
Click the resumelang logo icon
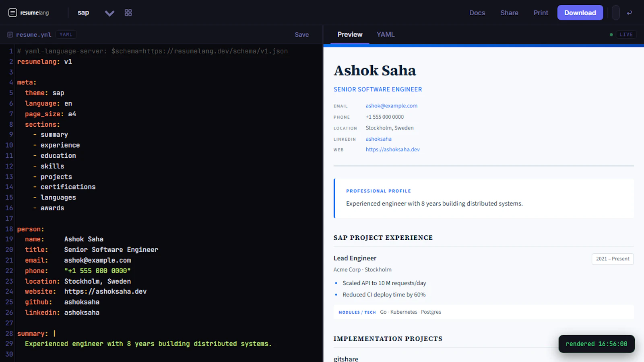pos(13,13)
